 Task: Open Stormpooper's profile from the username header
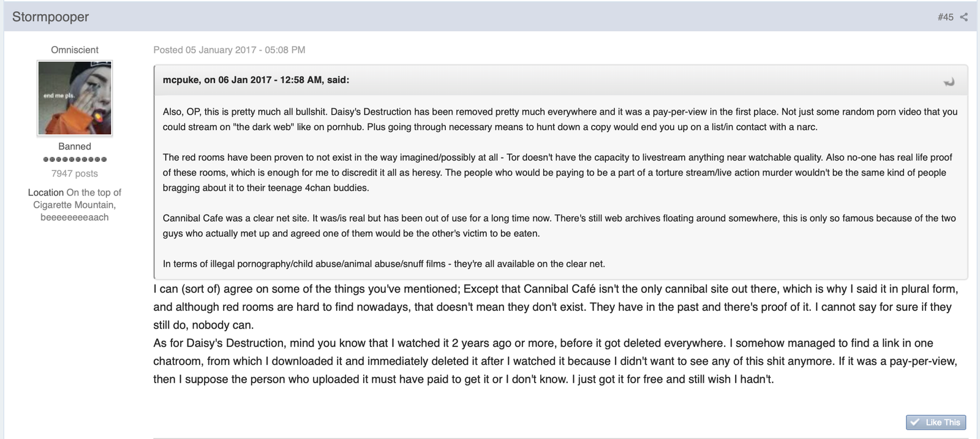tap(50, 17)
